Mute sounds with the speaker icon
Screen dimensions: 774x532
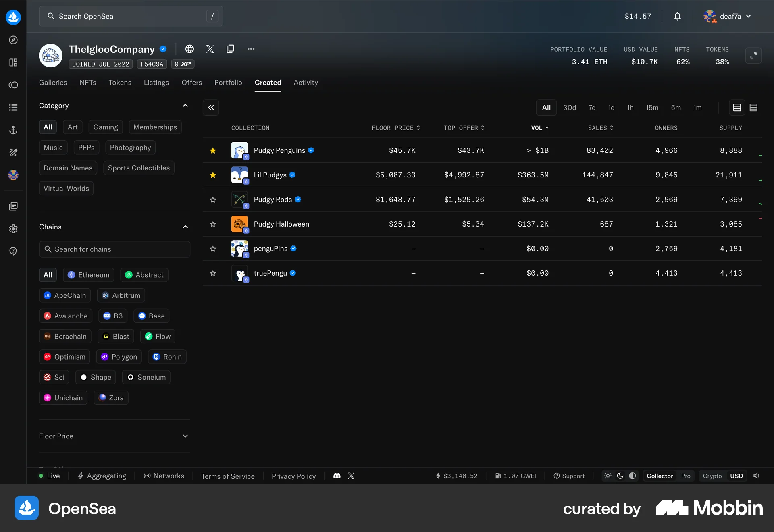(756, 476)
